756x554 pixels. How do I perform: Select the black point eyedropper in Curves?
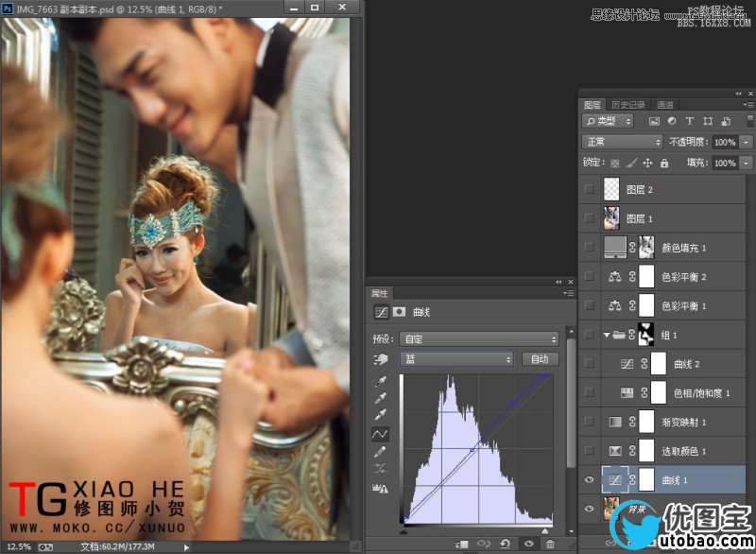coord(381,381)
